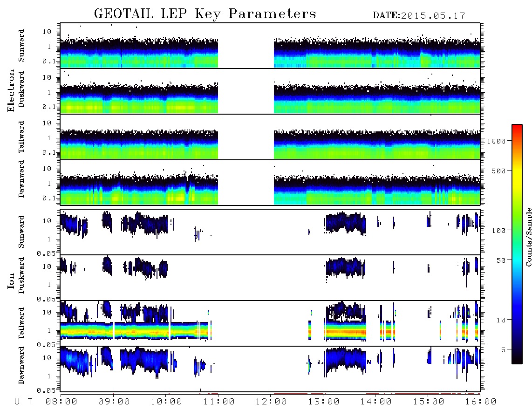Screen dimensions: 532x410
Task: Click the vertical "Ion" group label
Action: coord(11,281)
